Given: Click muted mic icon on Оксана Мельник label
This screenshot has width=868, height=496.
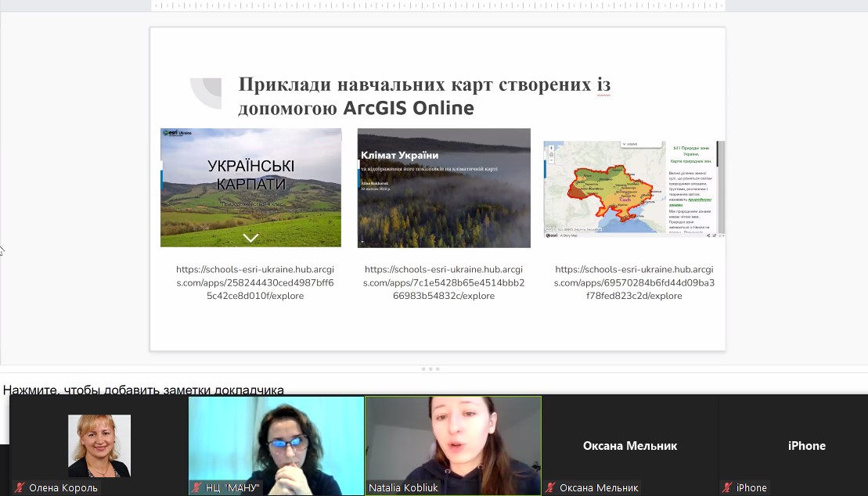Looking at the screenshot, I should click(550, 487).
